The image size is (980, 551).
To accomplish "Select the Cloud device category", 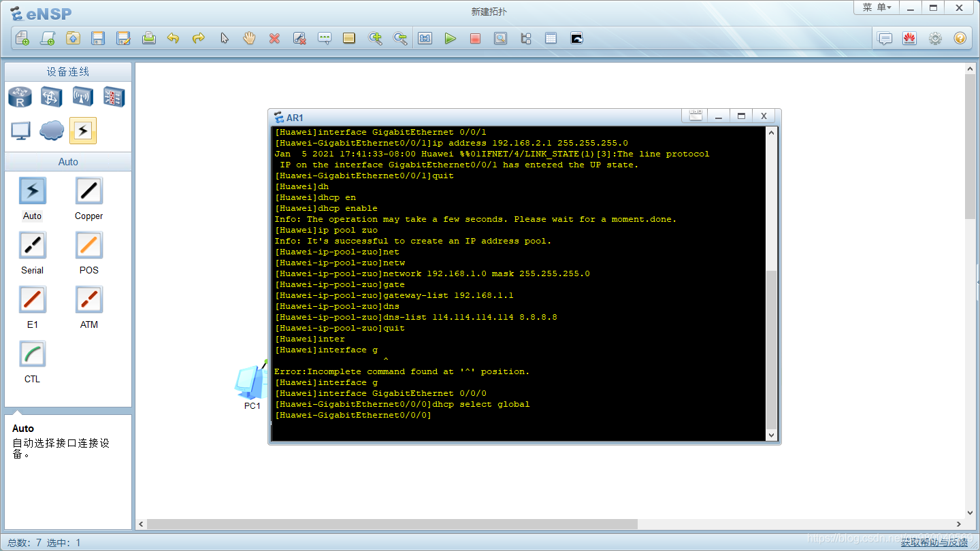I will point(52,131).
